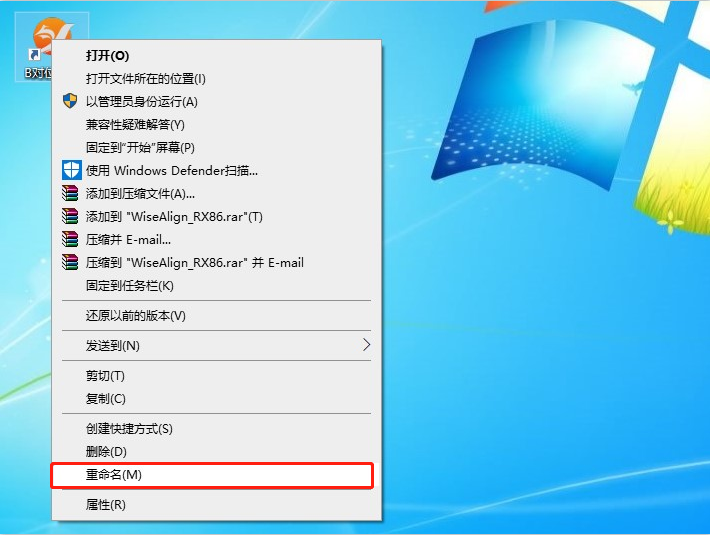Choose 打开文件所在的位置(I)
This screenshot has height=535, width=710.
coord(145,79)
